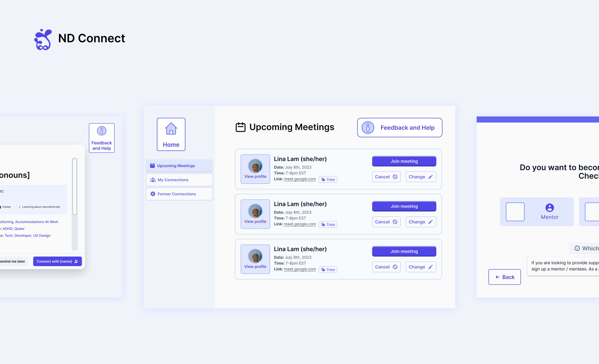Click chevron on Learning about neurodiversity tag
Screen dimensions: 599x364
(20, 207)
